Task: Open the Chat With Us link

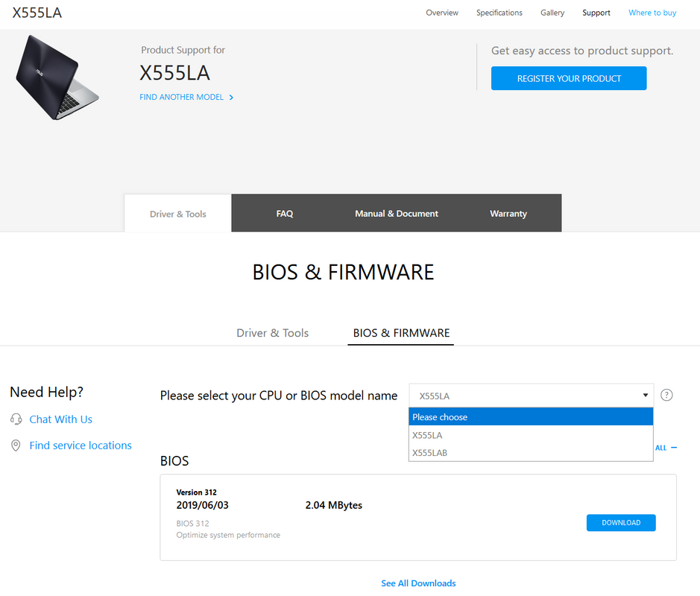Action: (61, 419)
